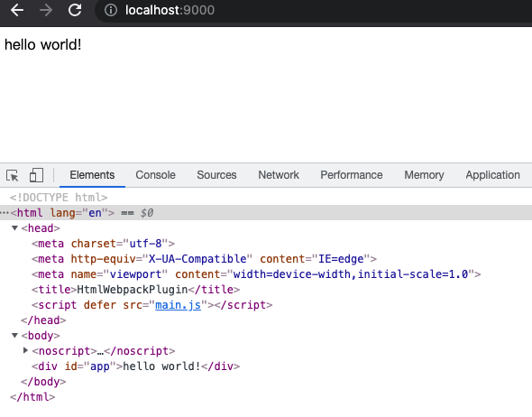
Task: Switch to the Elements tab
Action: 92,175
